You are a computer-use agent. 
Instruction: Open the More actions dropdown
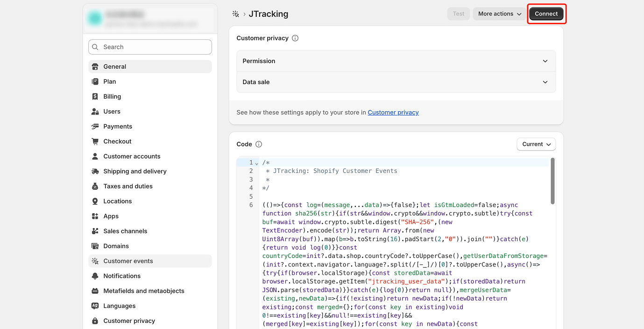click(x=499, y=14)
